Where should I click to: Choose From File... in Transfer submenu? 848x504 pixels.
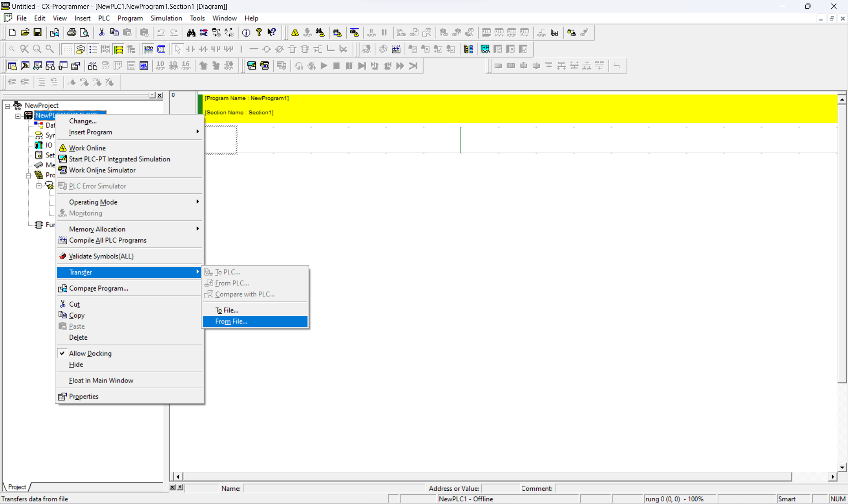coord(231,322)
